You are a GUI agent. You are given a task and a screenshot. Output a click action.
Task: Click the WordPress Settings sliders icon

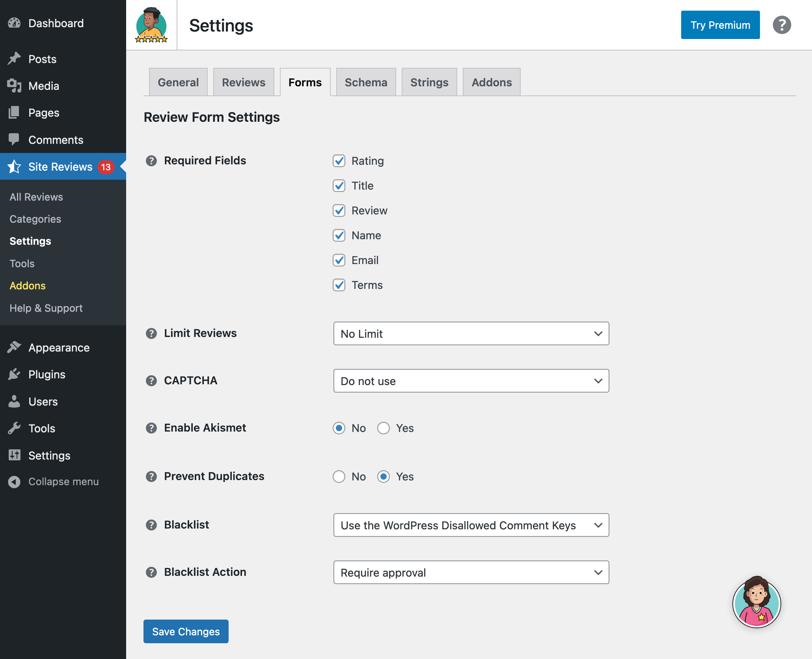[x=14, y=455]
